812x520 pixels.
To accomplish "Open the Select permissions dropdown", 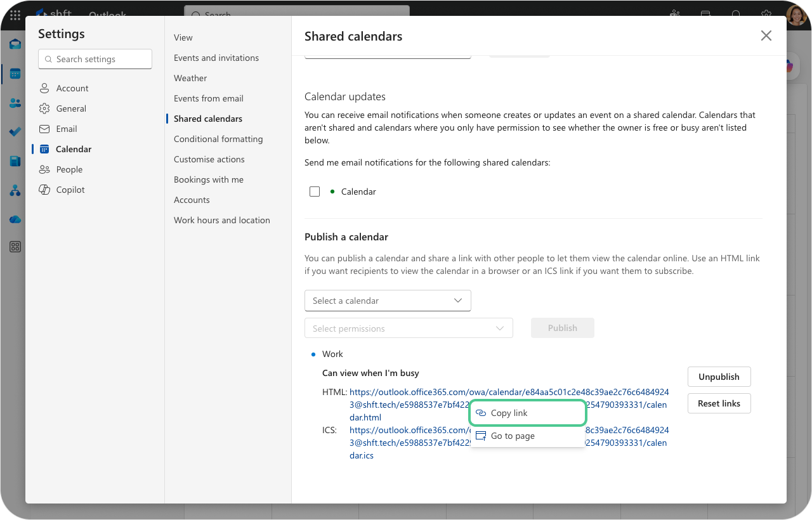I will (409, 328).
